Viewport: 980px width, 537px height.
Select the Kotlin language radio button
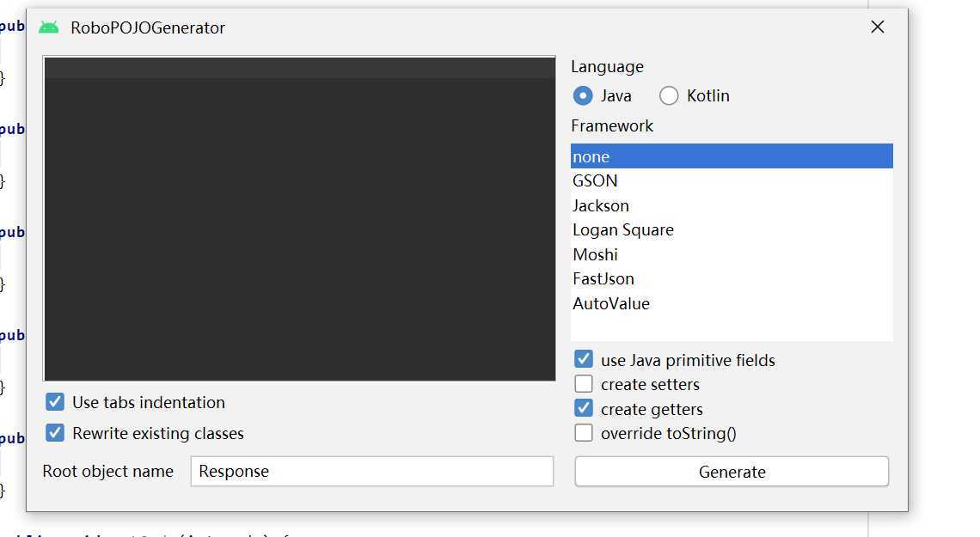pos(669,95)
